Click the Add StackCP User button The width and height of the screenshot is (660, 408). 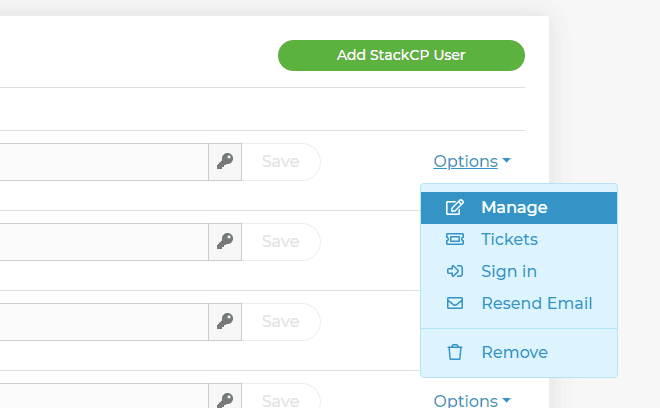coord(401,56)
